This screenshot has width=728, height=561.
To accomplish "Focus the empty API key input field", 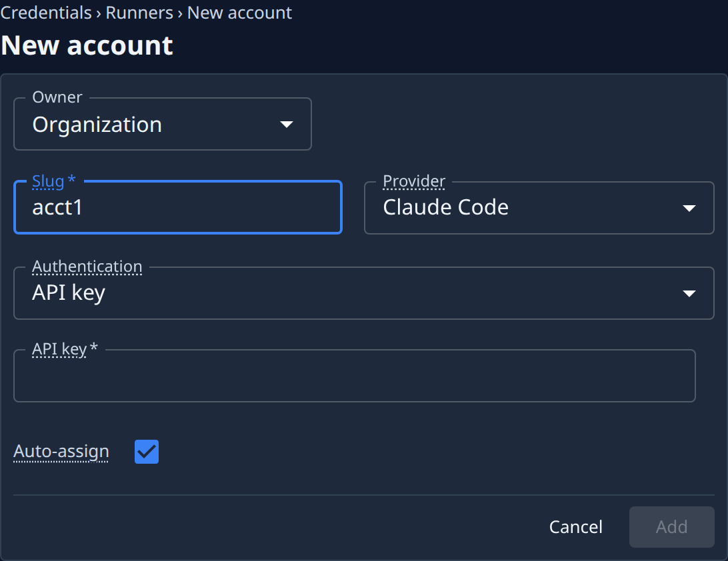I will point(354,375).
